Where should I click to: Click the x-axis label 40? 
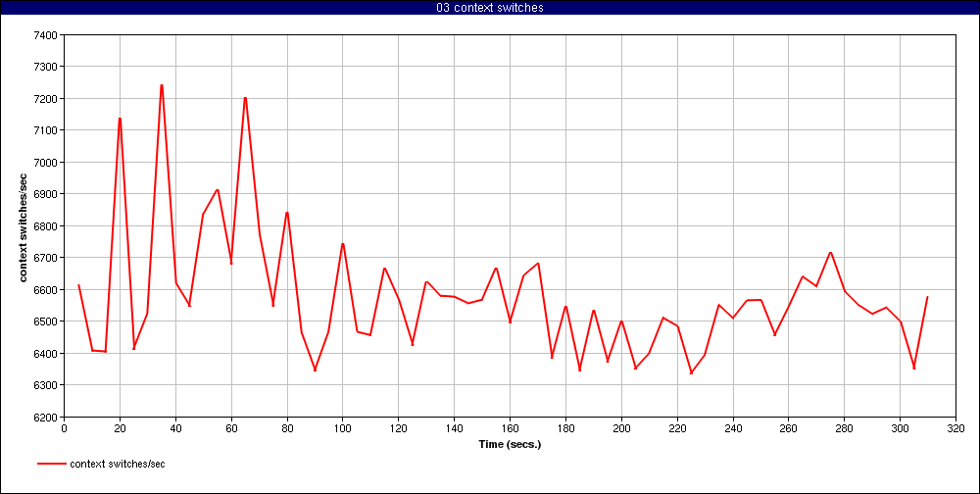click(175, 428)
